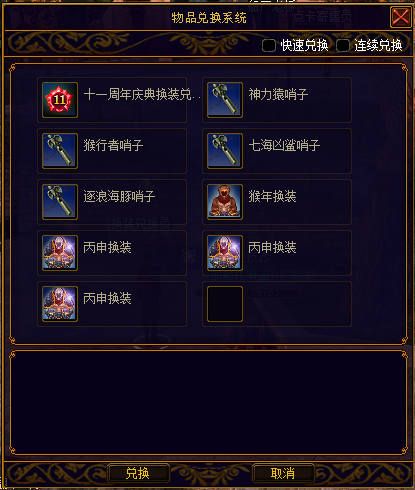Choose the 七海凶鲨哨子 whistle icon

point(225,151)
